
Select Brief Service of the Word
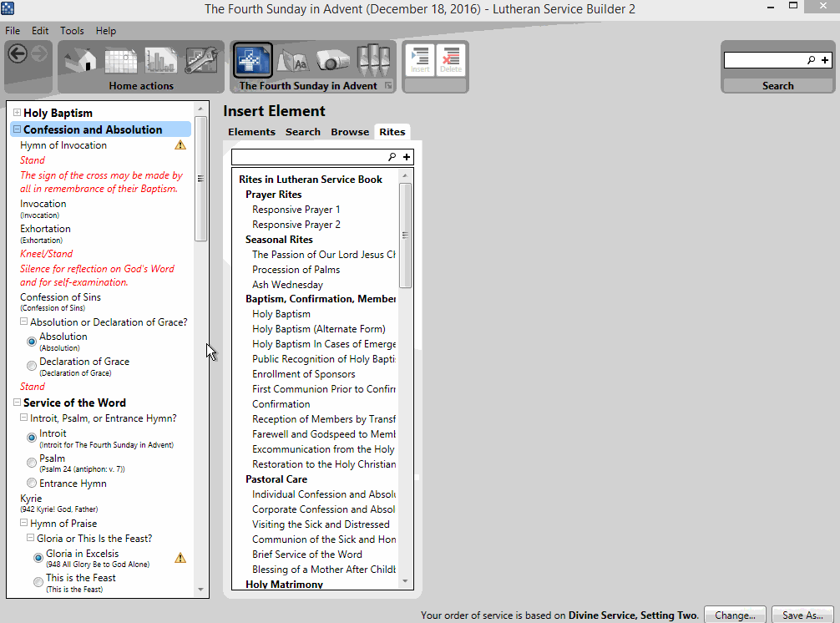[x=307, y=555]
